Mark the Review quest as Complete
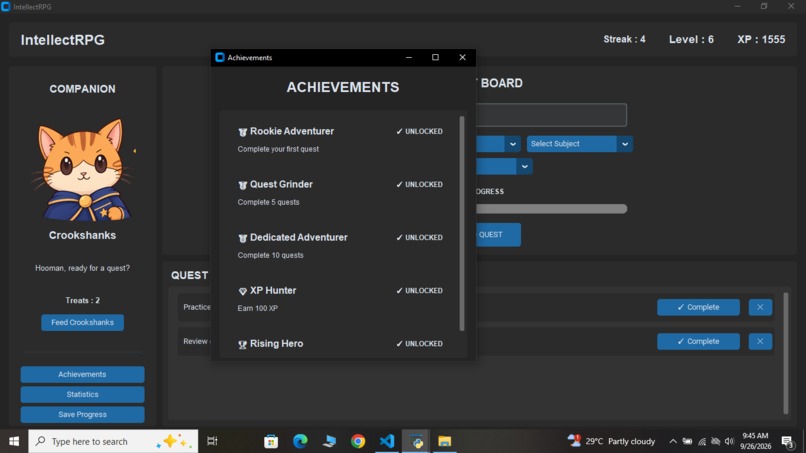This screenshot has height=453, width=806. 698,341
